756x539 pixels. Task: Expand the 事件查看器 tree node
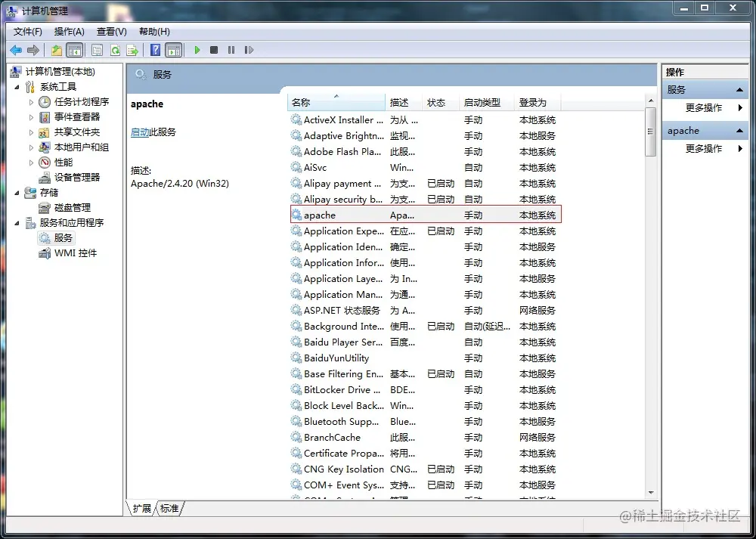(x=31, y=117)
